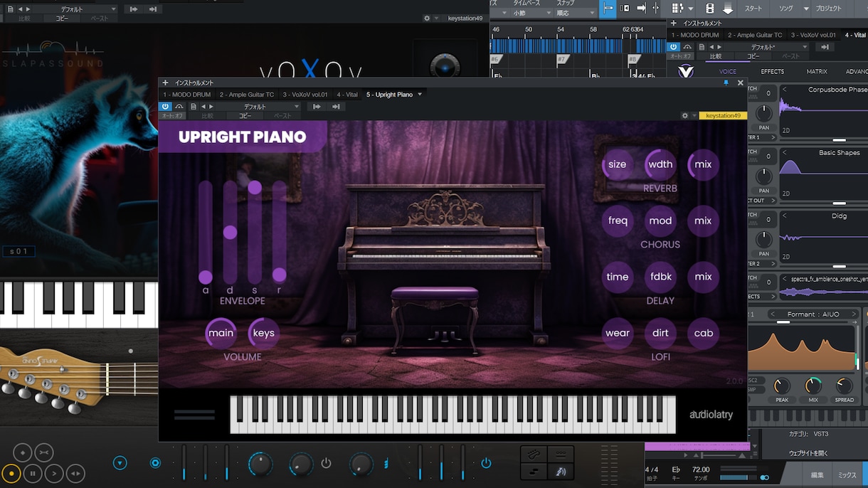Open デフォルト preset dropdown in Upright Piano window
Viewport: 868px width, 488px height.
pyautogui.click(x=258, y=107)
